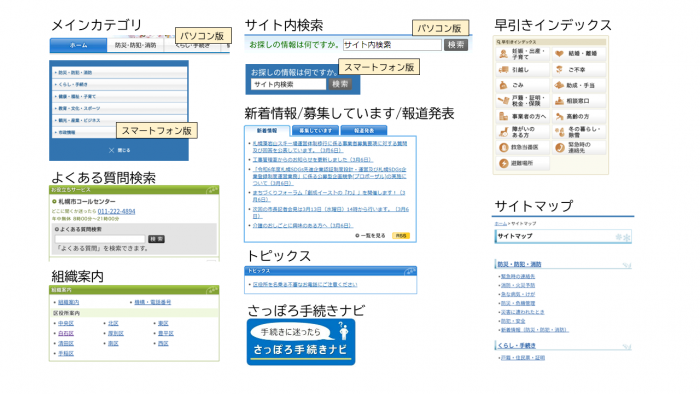
Task: Focus the よくある質問検索 text field
Action: click(100, 239)
